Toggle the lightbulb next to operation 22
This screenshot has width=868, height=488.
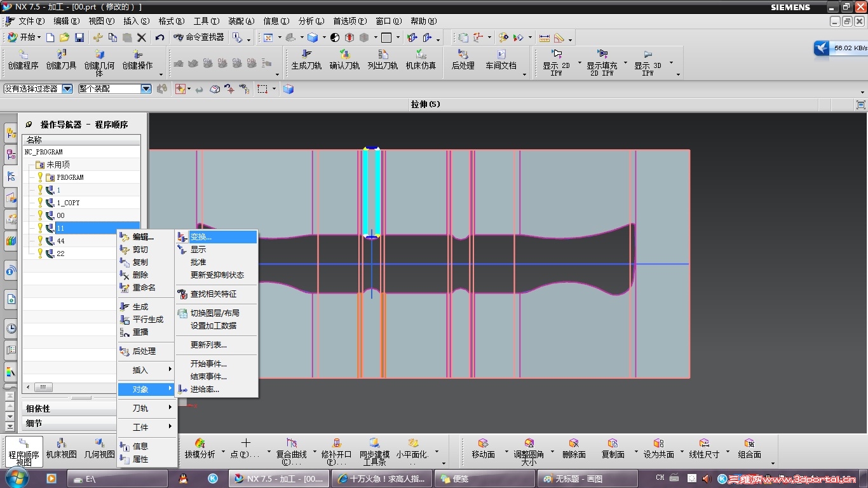40,254
